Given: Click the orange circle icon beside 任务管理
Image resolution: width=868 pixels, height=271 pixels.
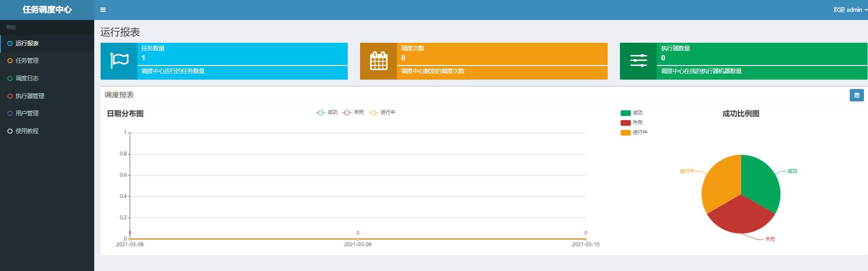Looking at the screenshot, I should (x=10, y=61).
